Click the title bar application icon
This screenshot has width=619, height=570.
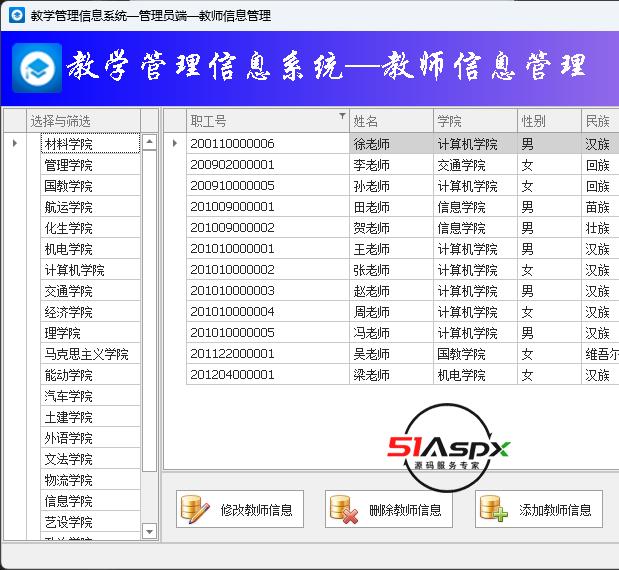(x=17, y=15)
